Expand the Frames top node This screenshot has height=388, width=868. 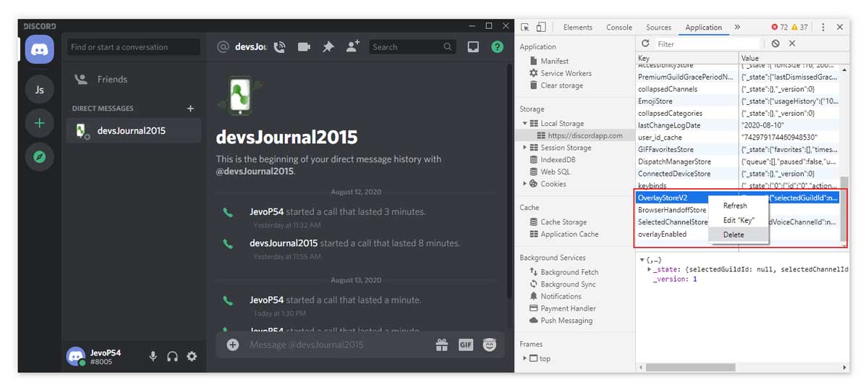[525, 358]
